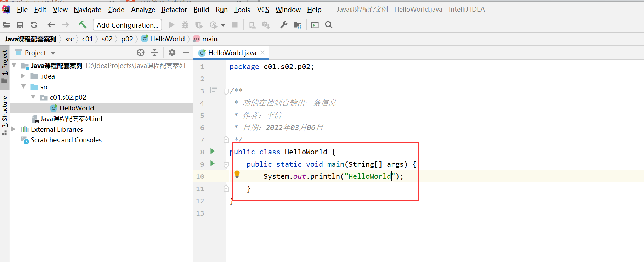644x262 pixels.
Task: Navigate forward with the right arrow icon
Action: click(65, 25)
